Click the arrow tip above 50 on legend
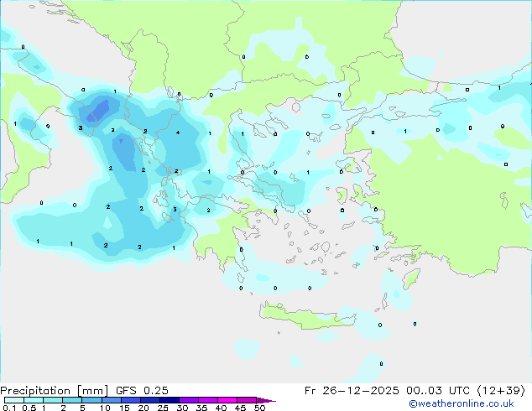532x411 pixels. 266,400
